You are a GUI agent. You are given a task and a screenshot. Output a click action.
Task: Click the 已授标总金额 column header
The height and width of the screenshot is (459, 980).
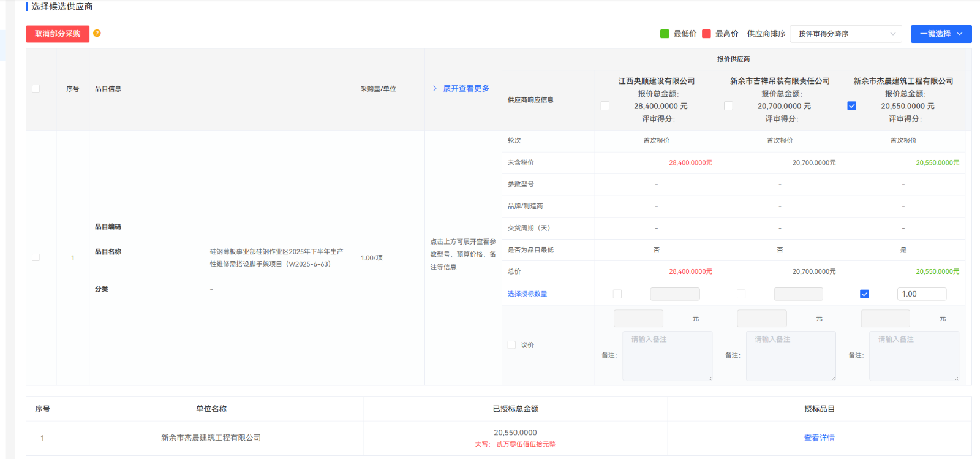pos(516,409)
